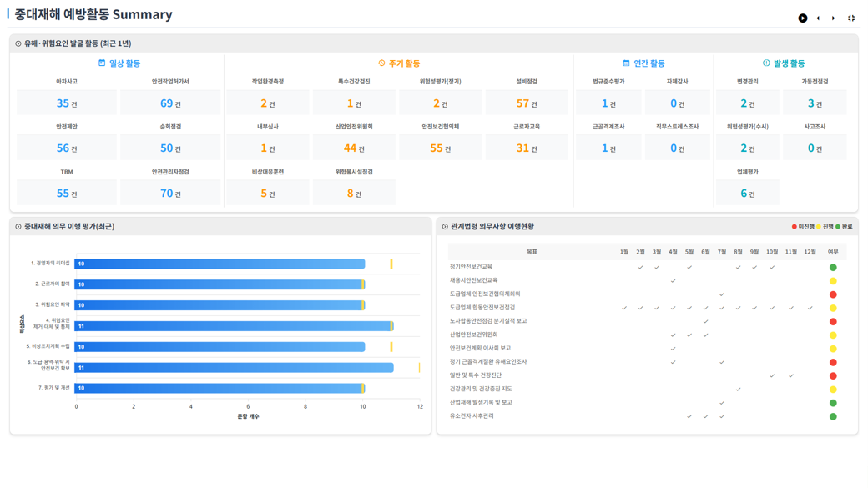Open the 아차사고 35건 count tile
The image size is (868, 488).
tap(67, 103)
